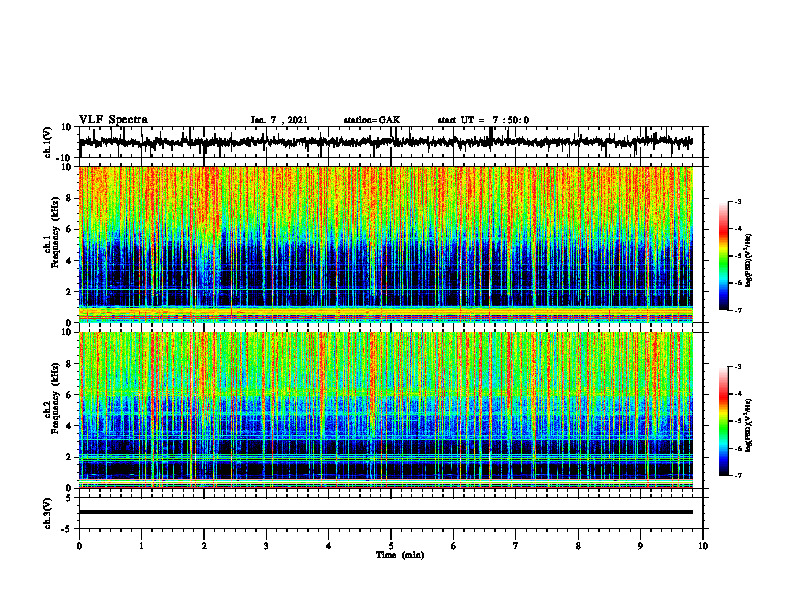Click the time axis tick label "9"

coord(640,546)
